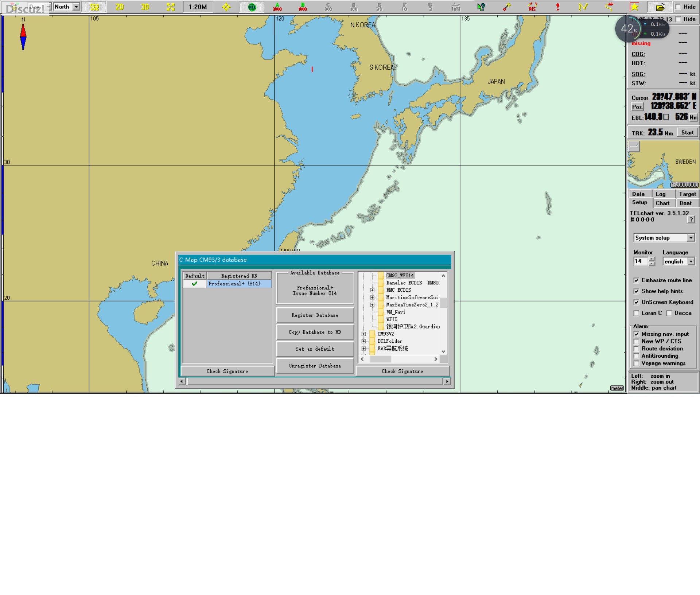Click the 1:20M chart scale button
This screenshot has height=595, width=700.
coord(198,7)
